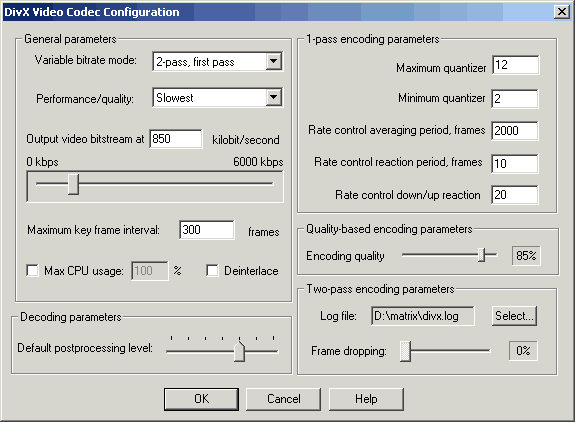Screen dimensions: 575x422
Task: Open the Help button
Action: click(x=366, y=399)
